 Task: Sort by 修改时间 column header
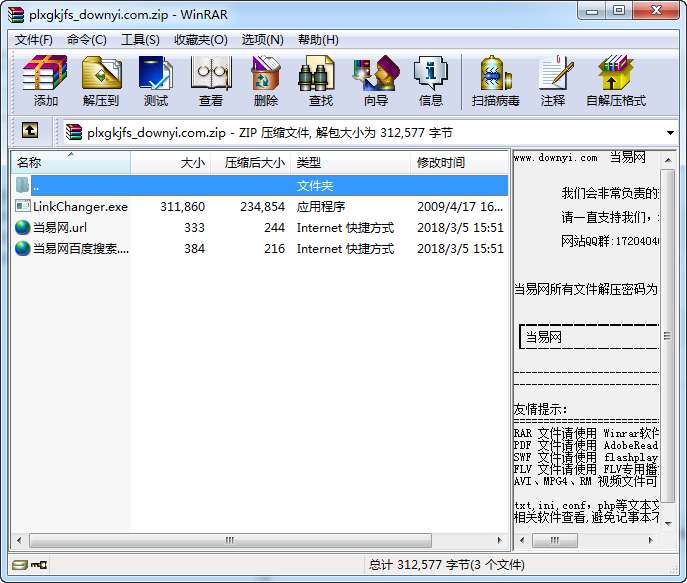coord(459,163)
